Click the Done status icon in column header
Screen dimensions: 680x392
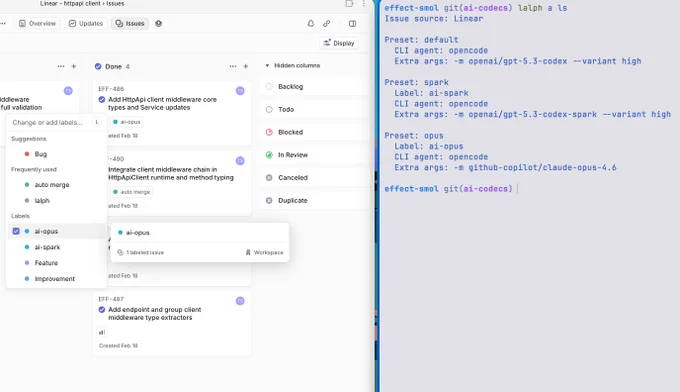click(98, 66)
